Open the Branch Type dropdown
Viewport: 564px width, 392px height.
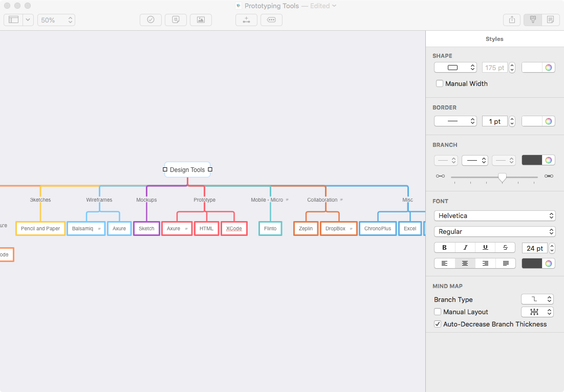(x=537, y=299)
